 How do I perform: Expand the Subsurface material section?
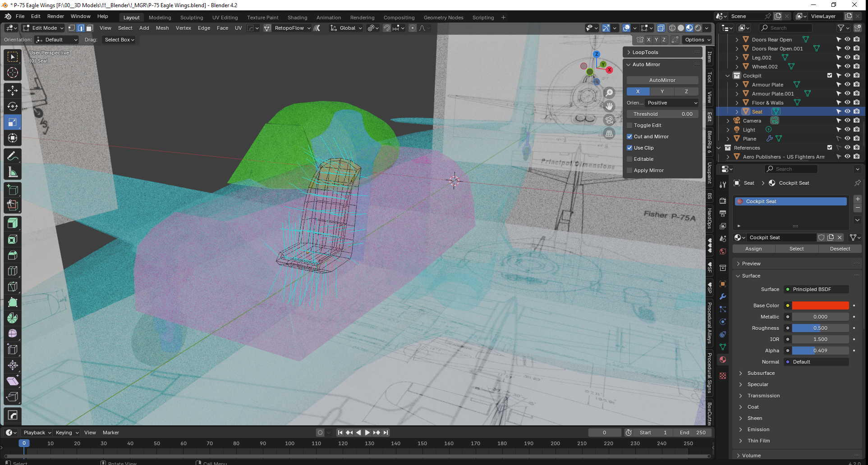pyautogui.click(x=761, y=373)
